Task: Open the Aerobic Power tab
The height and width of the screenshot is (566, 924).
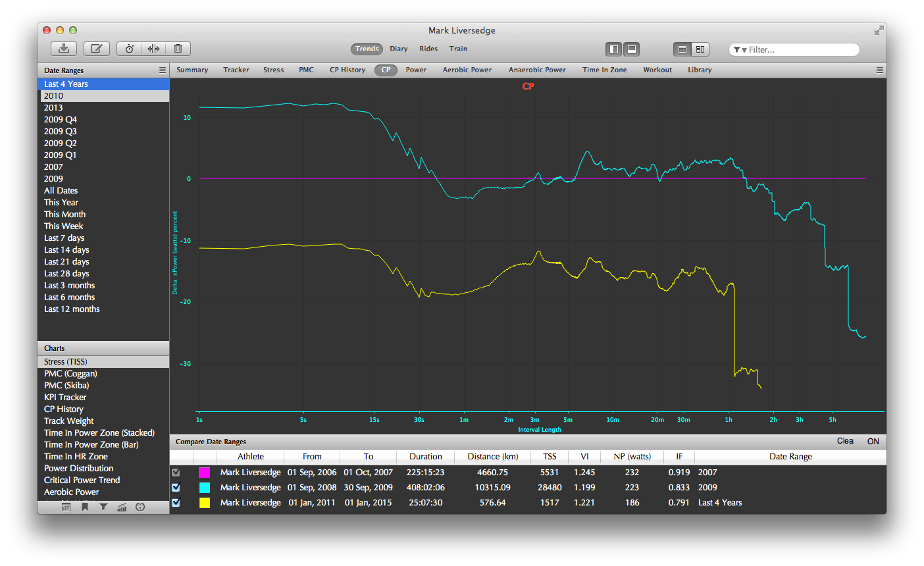Action: point(467,70)
